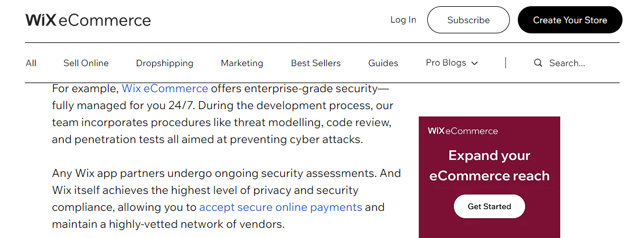Switch to the Marketing category
Screen dimensions: 644x238
[x=242, y=63]
